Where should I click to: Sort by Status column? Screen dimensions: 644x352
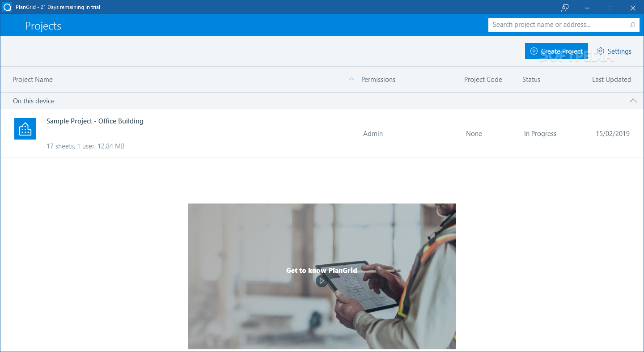[x=531, y=80]
